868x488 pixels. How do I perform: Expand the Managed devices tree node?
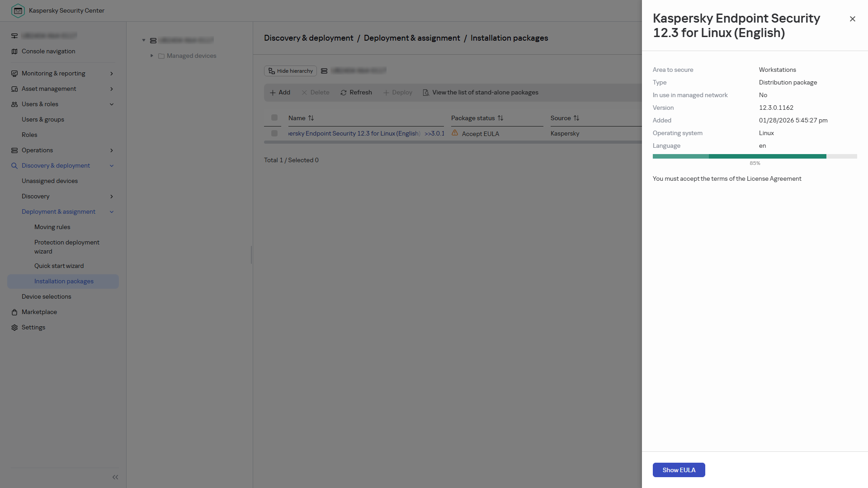(152, 56)
